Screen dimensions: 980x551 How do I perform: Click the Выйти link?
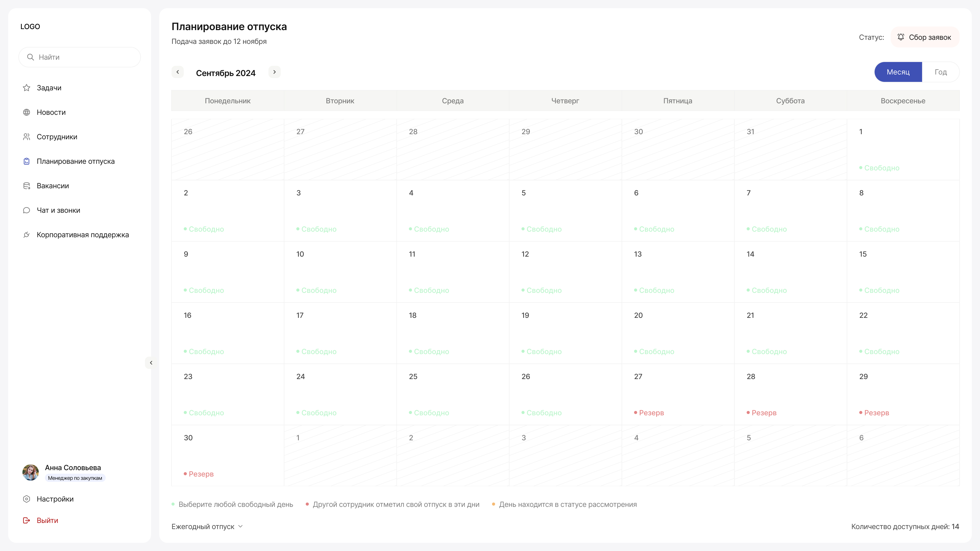tap(47, 520)
